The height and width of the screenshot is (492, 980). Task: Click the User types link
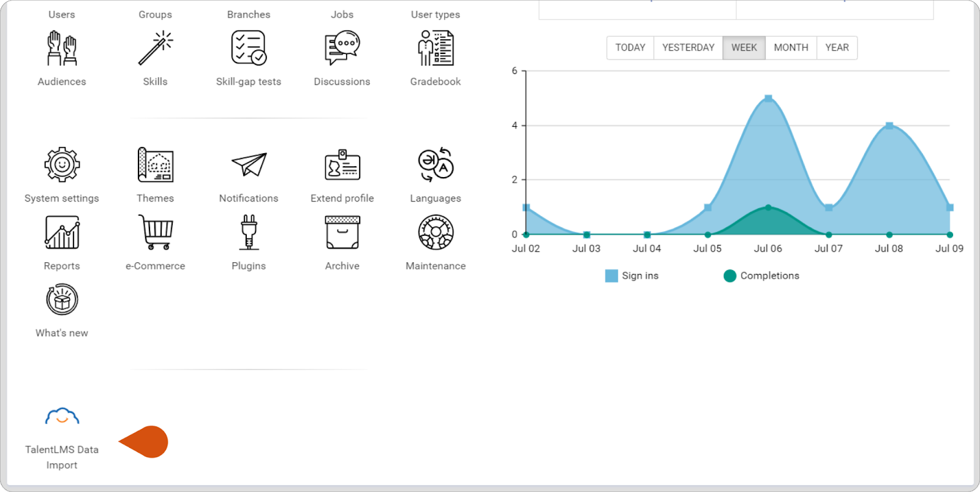click(435, 15)
